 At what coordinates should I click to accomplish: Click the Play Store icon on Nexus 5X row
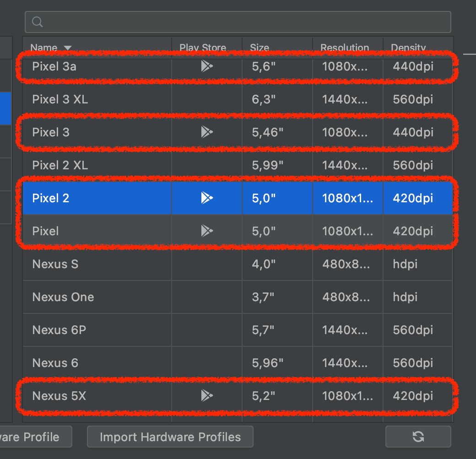pos(206,395)
